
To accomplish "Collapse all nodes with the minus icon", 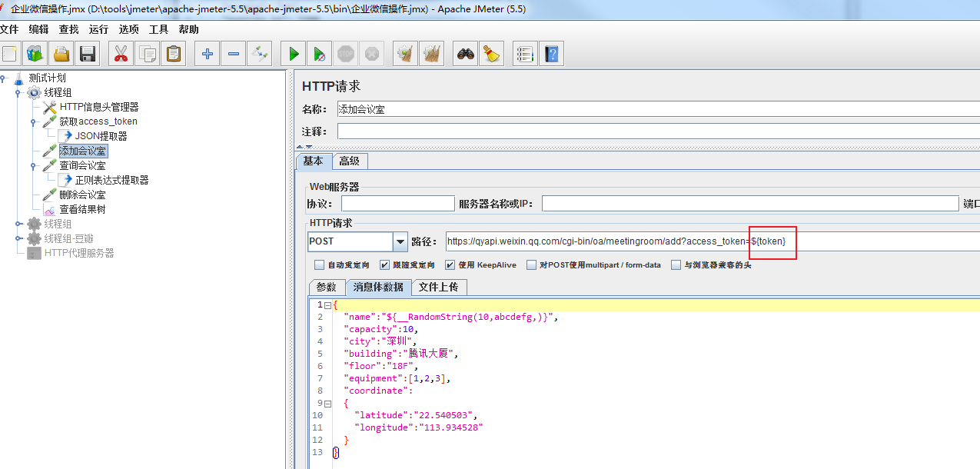I will click(234, 54).
